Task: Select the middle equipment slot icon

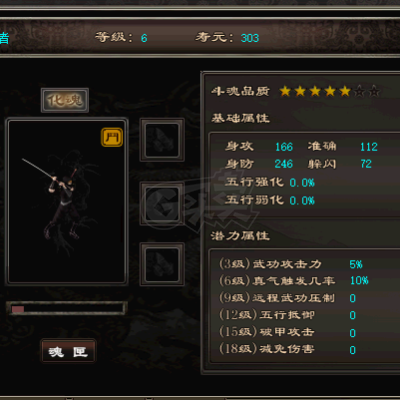Action: [x=162, y=203]
